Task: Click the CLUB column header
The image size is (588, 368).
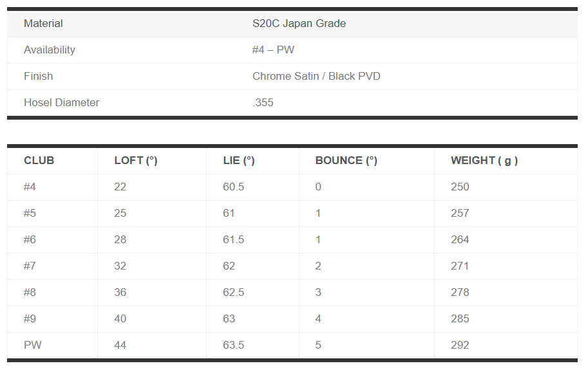Action: [39, 161]
